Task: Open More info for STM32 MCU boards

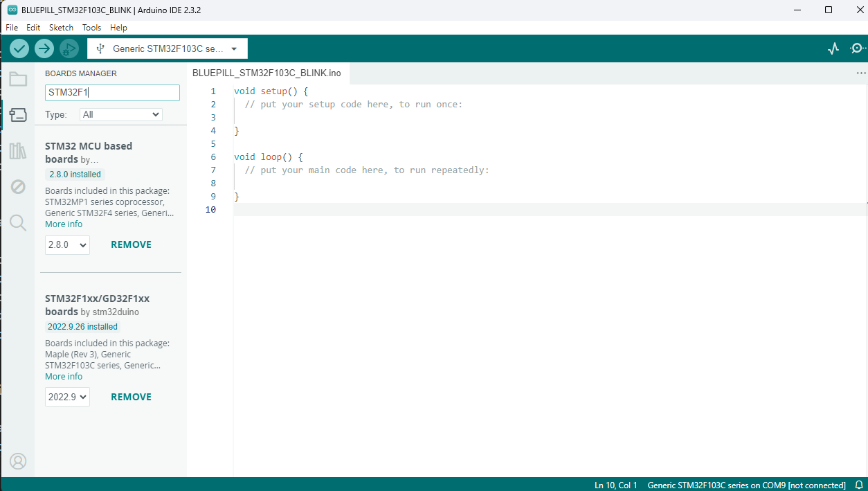Action: coord(64,224)
